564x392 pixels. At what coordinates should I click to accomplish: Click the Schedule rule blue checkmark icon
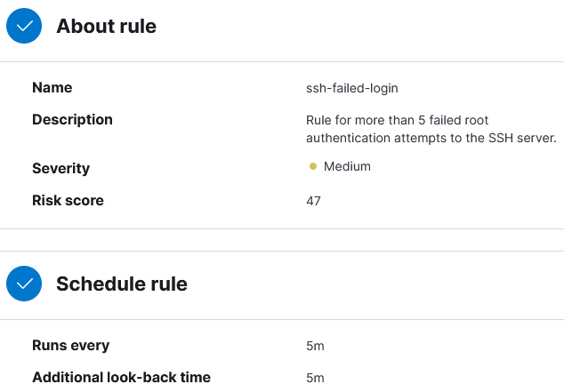(24, 284)
